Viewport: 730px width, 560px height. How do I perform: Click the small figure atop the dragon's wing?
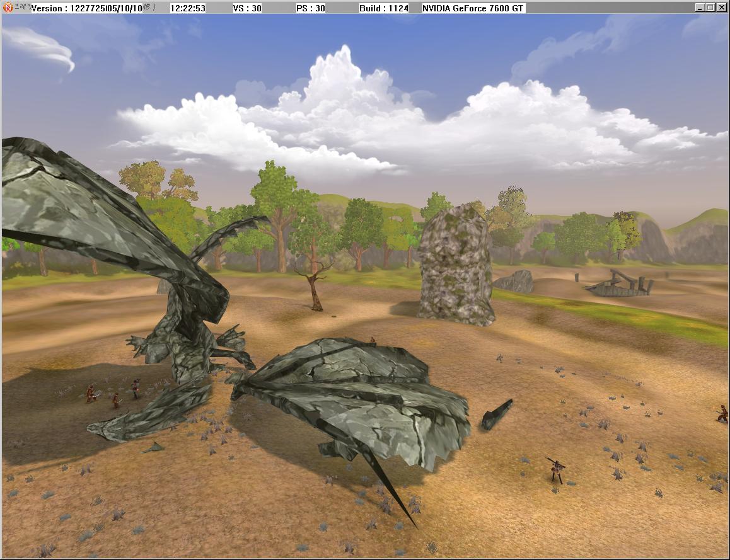373,341
